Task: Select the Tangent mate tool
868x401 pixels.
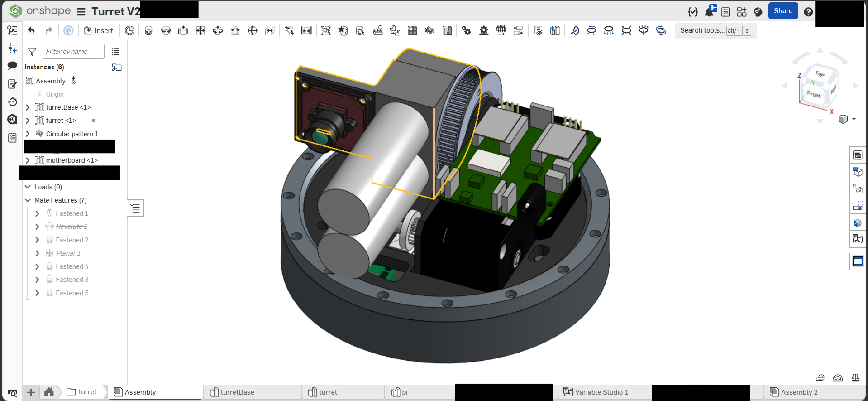Action: click(x=289, y=30)
